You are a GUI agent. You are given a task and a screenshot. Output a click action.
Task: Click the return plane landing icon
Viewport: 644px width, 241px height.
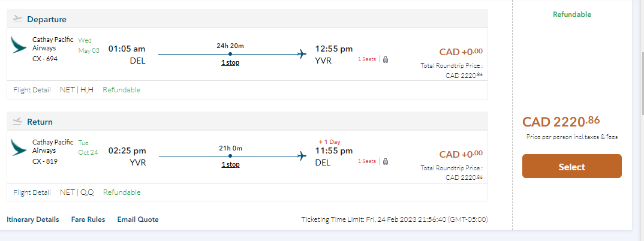point(17,122)
